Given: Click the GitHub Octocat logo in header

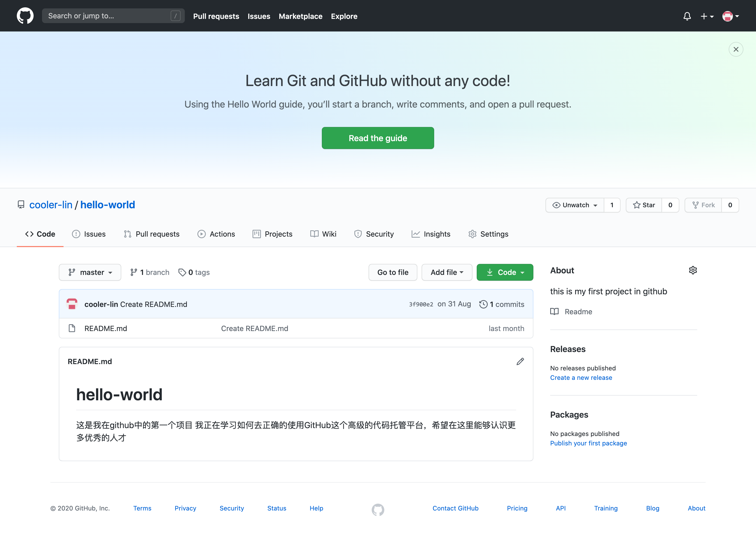Looking at the screenshot, I should pos(25,16).
